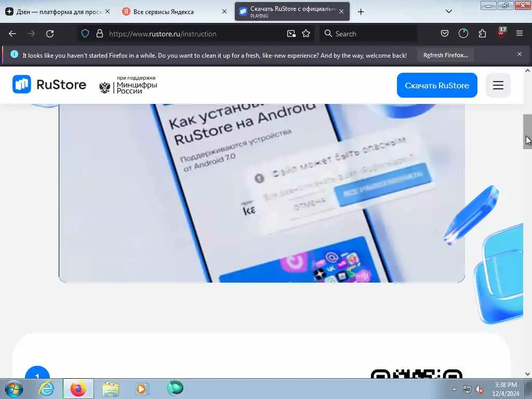Open tracking protection shield icon
The width and height of the screenshot is (532, 399).
point(85,33)
